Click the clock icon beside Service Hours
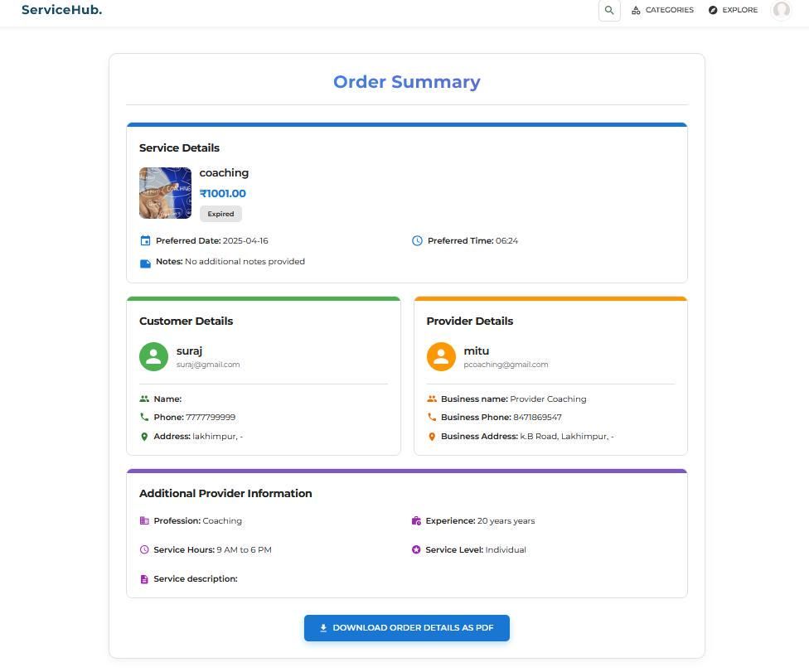Image resolution: width=809 pixels, height=672 pixels. 144,549
